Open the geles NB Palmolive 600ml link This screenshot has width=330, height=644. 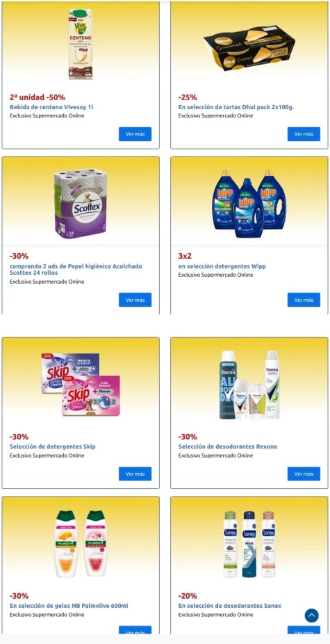[69, 606]
